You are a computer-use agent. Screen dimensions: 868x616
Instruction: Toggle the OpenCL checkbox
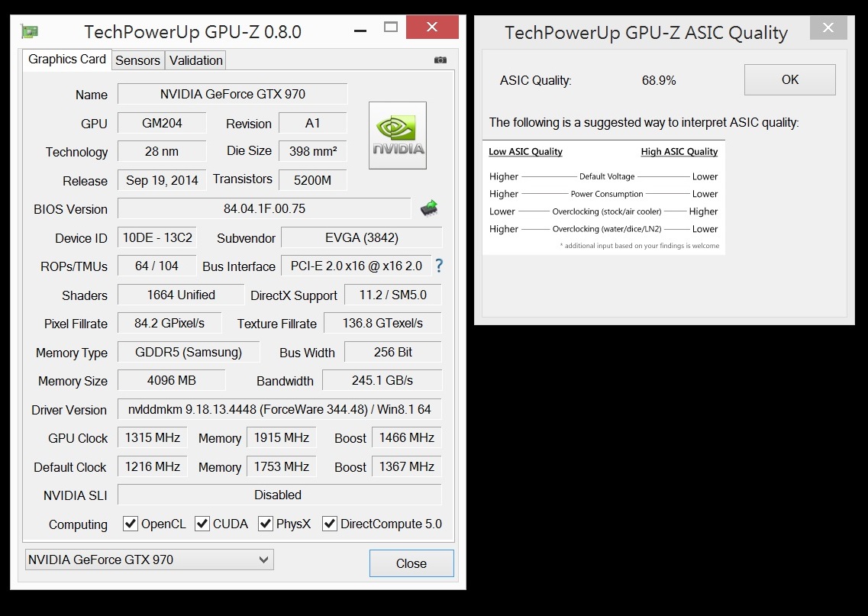131,524
